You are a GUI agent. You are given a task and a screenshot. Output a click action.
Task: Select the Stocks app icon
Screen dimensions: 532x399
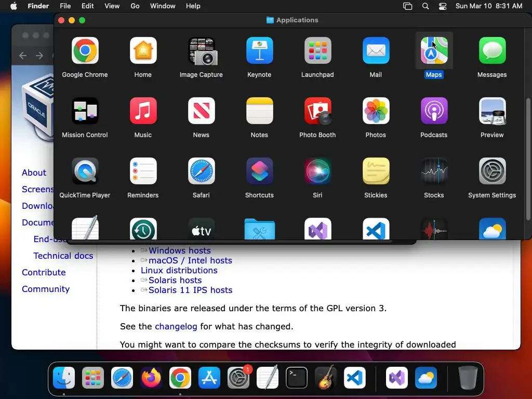[x=434, y=171]
